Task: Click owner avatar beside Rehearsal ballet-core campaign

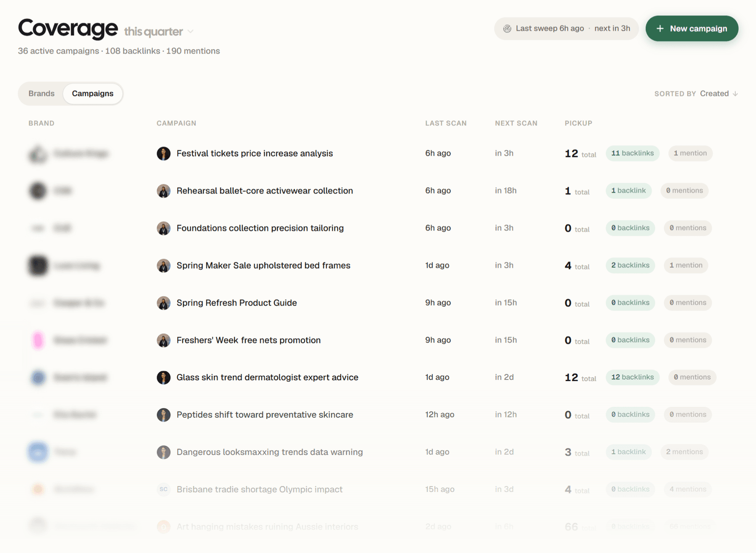Action: pos(163,191)
